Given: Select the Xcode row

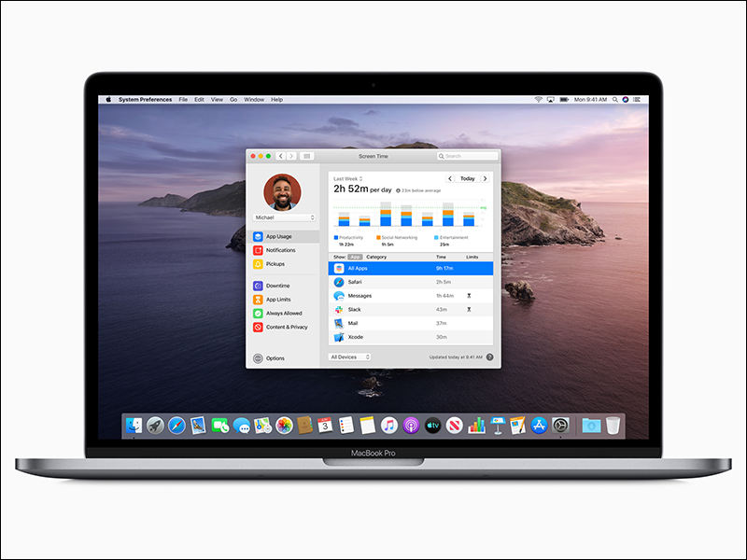Looking at the screenshot, I should tap(411, 337).
